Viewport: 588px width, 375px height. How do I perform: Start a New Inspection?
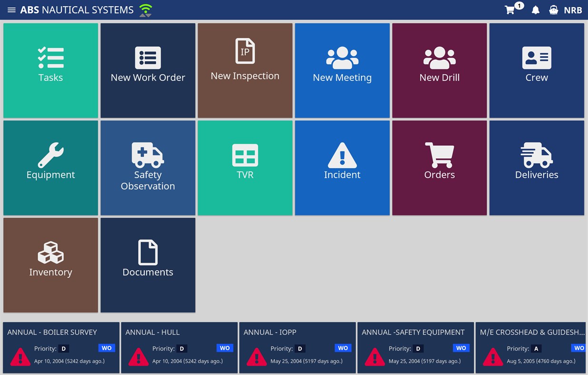click(245, 71)
